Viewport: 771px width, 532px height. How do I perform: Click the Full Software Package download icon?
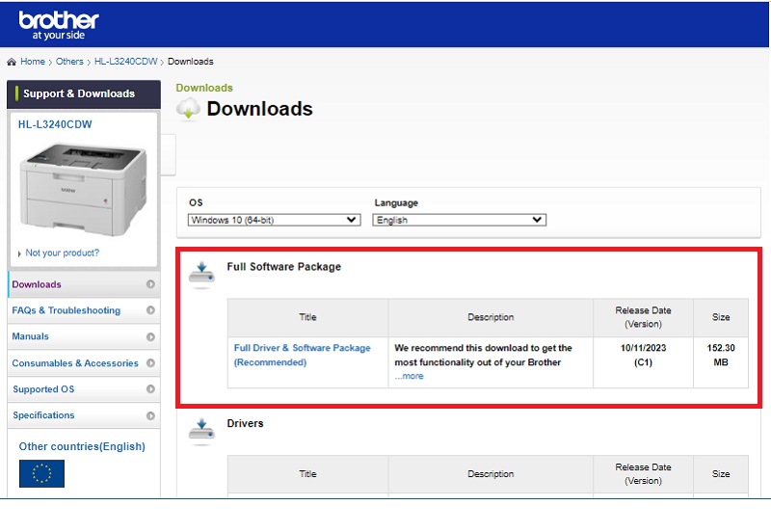[x=201, y=274]
